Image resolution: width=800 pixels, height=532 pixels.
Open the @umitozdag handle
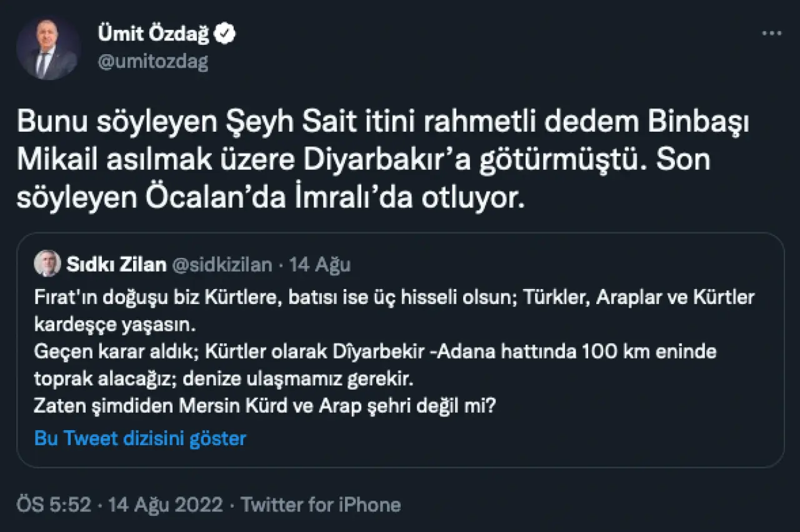pyautogui.click(x=153, y=61)
